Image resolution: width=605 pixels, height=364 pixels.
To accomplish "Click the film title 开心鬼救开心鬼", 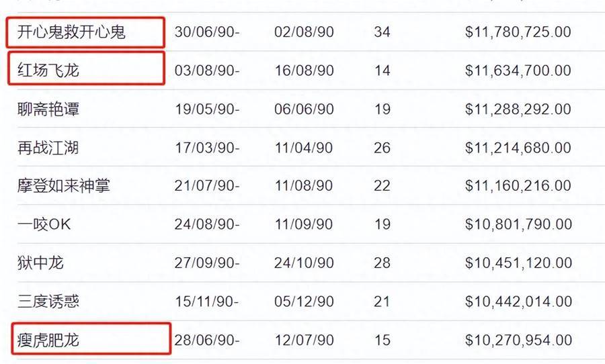I will tap(71, 32).
